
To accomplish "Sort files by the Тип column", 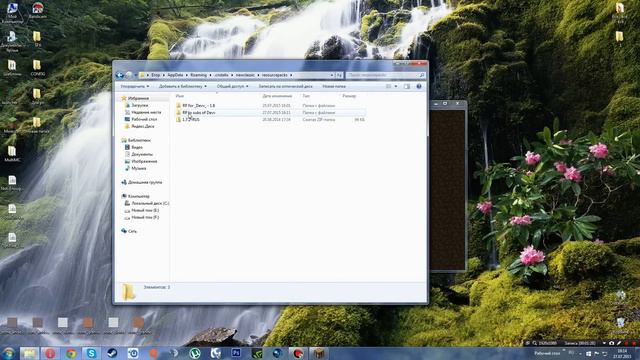I will click(306, 96).
